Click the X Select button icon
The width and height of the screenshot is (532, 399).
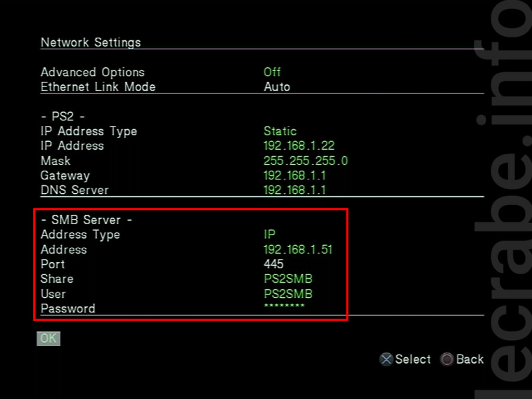(x=386, y=359)
